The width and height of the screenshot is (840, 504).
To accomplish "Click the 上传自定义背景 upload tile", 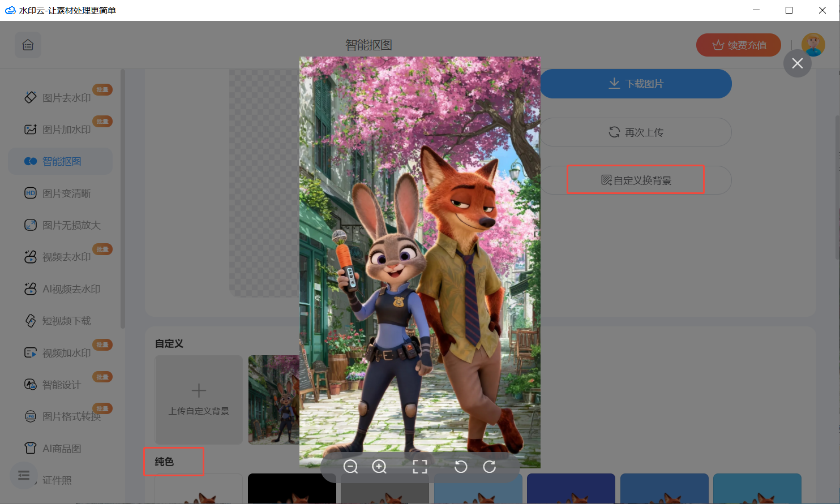I will [x=199, y=399].
